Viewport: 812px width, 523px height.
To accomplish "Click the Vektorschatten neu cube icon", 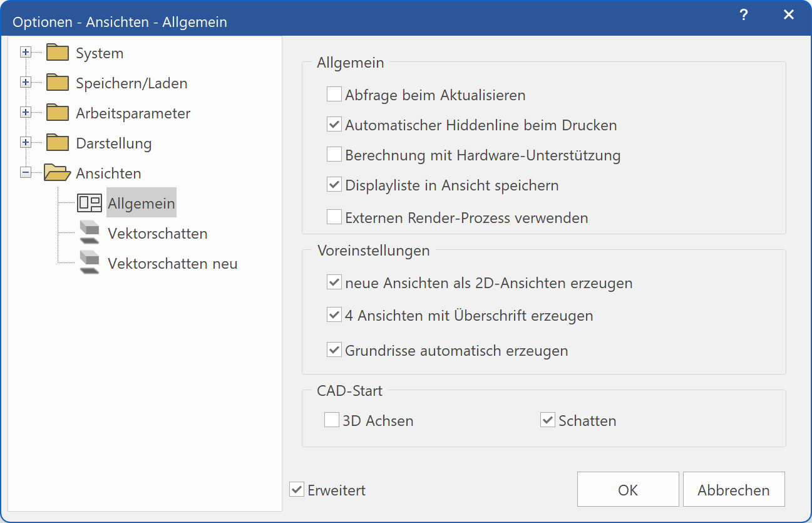I will click(x=90, y=262).
